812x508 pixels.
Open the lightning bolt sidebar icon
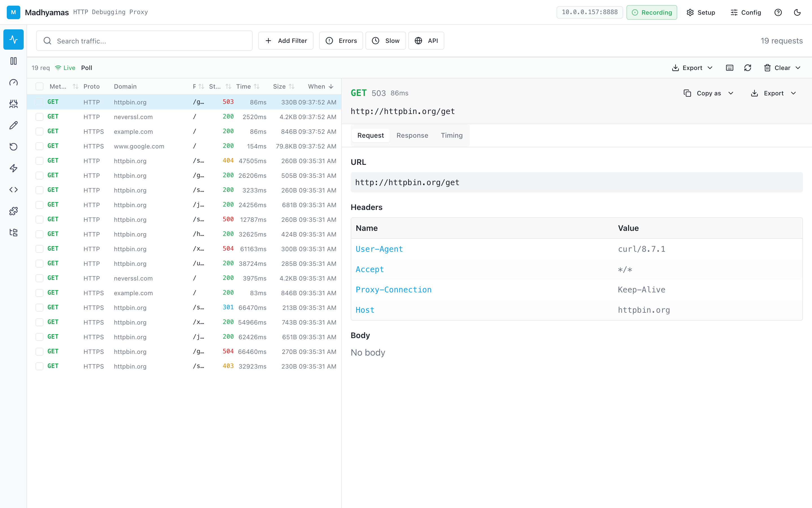pyautogui.click(x=14, y=168)
